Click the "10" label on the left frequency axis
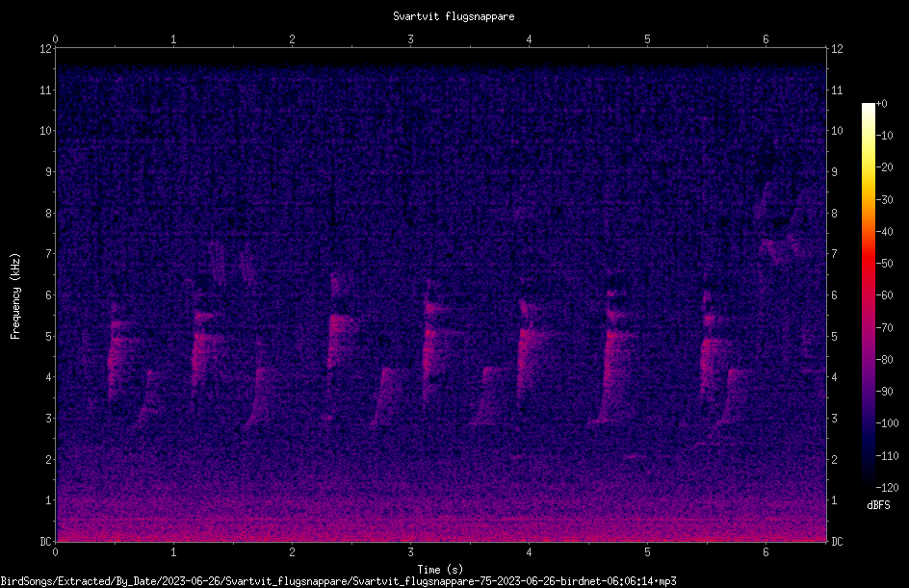Image resolution: width=909 pixels, height=588 pixels. [45, 131]
